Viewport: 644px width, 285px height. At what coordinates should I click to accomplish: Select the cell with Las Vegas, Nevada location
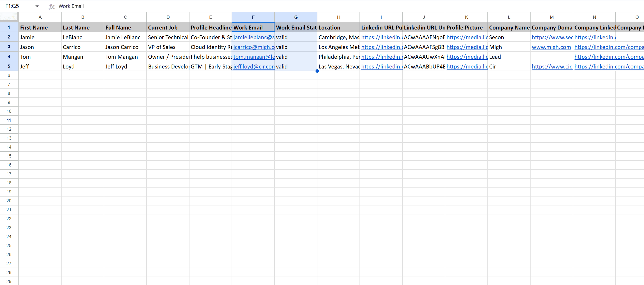coord(338,66)
